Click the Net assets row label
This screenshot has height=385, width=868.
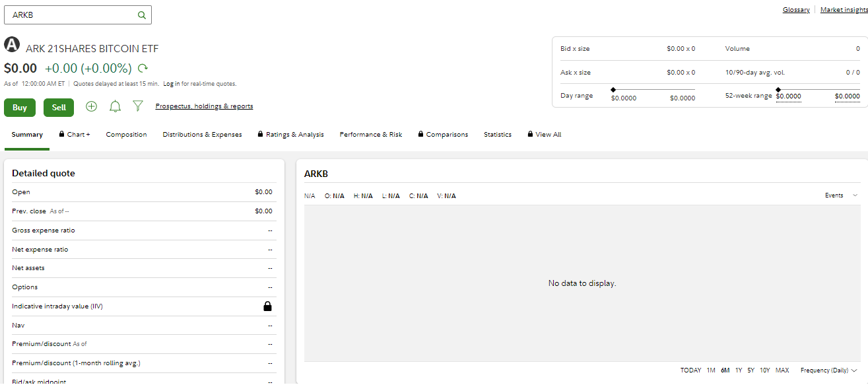28,268
